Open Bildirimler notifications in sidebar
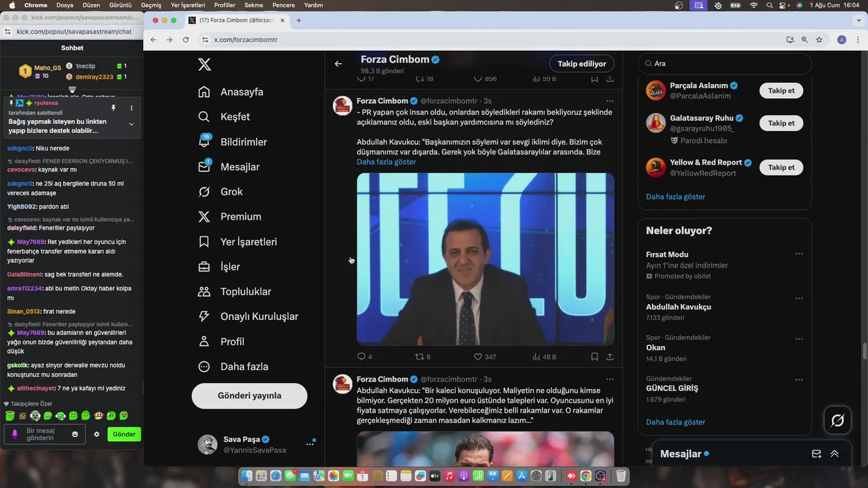Viewport: 868px width, 488px height. 232,142
